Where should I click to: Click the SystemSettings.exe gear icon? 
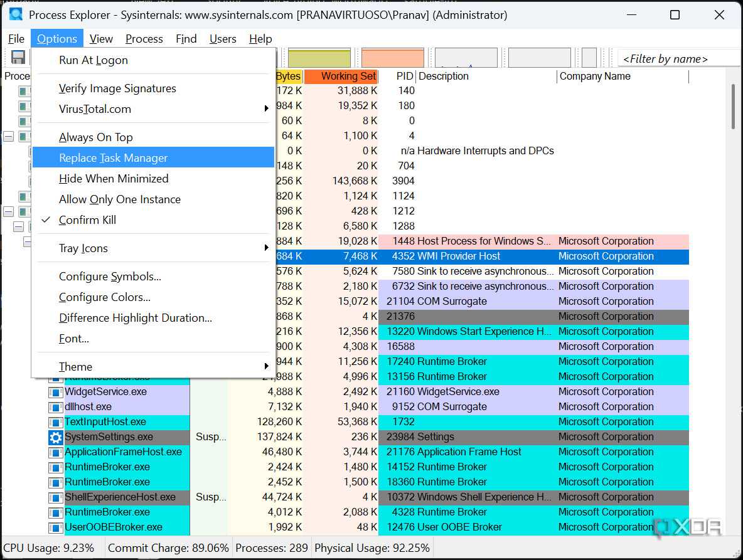[55, 437]
